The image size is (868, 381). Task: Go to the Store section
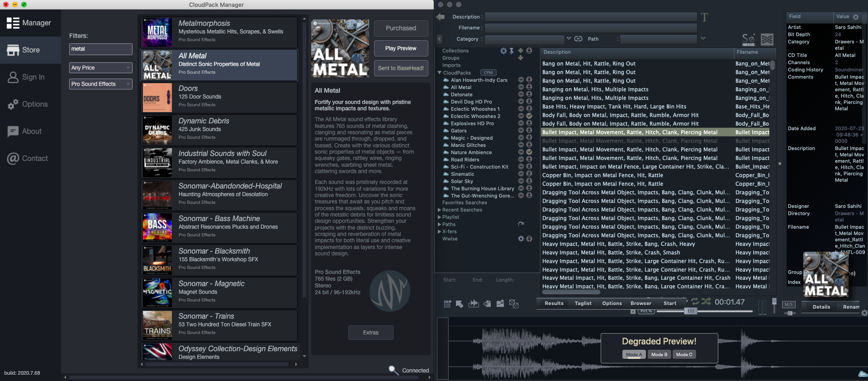30,50
